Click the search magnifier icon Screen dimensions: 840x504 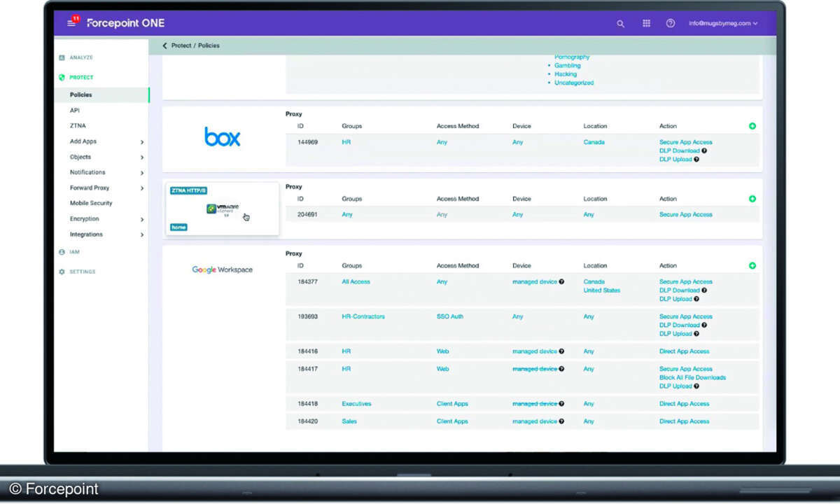pos(620,24)
